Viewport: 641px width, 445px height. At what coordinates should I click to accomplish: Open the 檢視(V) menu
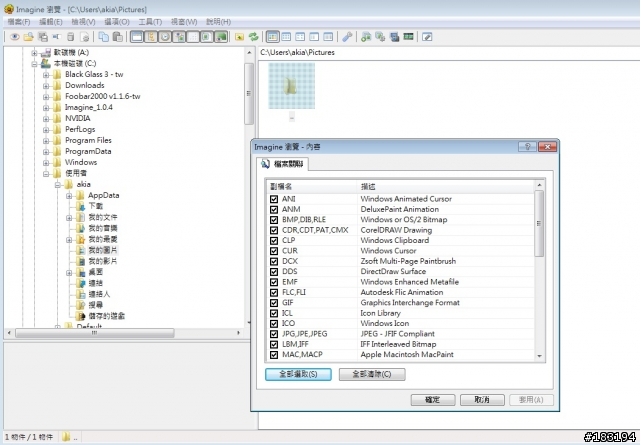83,22
